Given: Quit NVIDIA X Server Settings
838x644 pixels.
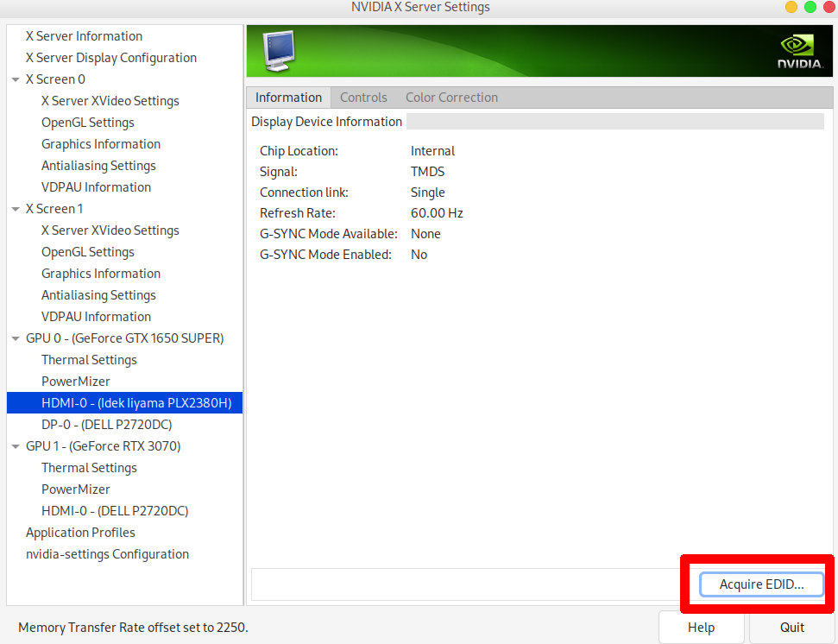Looking at the screenshot, I should click(791, 628).
